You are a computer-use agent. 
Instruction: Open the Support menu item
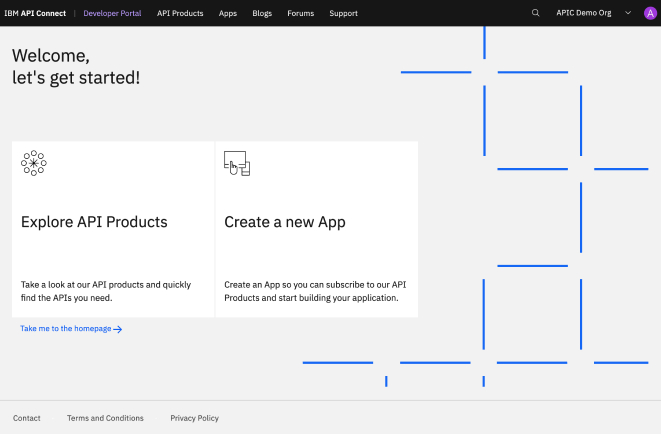pos(343,13)
